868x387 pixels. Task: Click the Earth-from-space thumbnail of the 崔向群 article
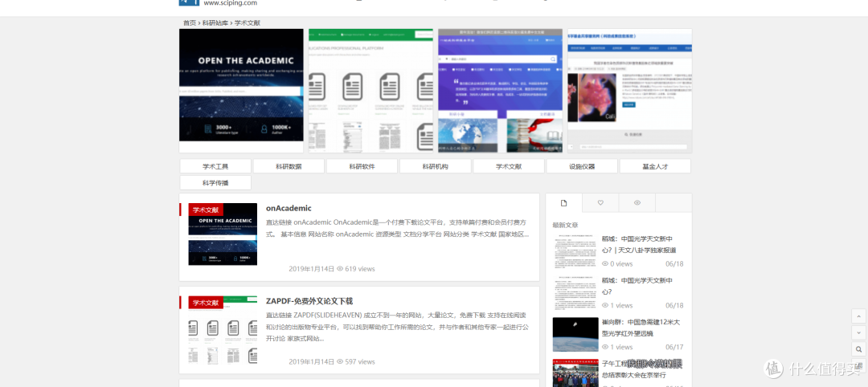tap(575, 334)
